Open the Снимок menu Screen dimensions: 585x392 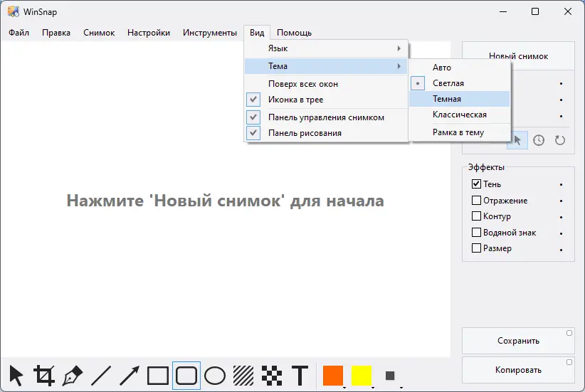[x=99, y=33]
